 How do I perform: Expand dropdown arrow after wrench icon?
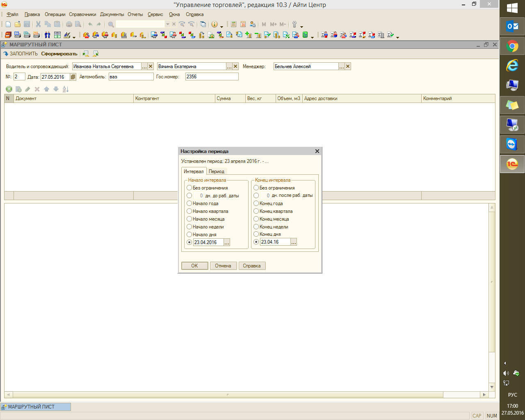point(302,26)
